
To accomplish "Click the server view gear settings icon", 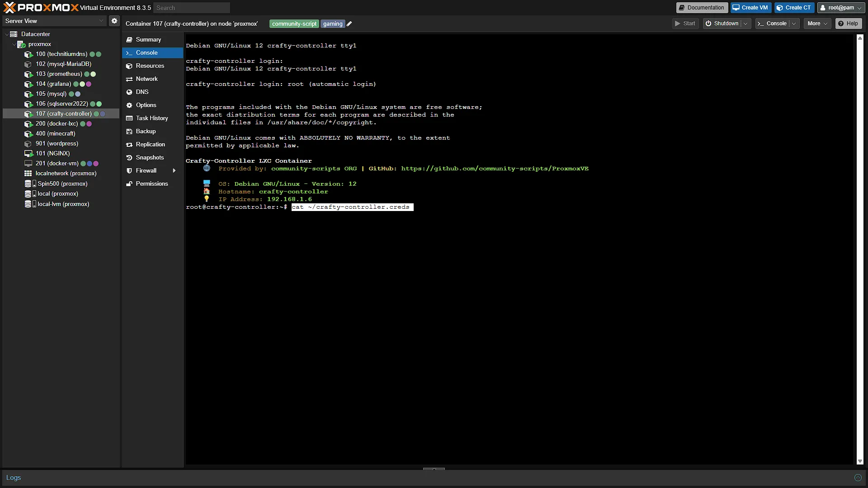I will 114,21.
